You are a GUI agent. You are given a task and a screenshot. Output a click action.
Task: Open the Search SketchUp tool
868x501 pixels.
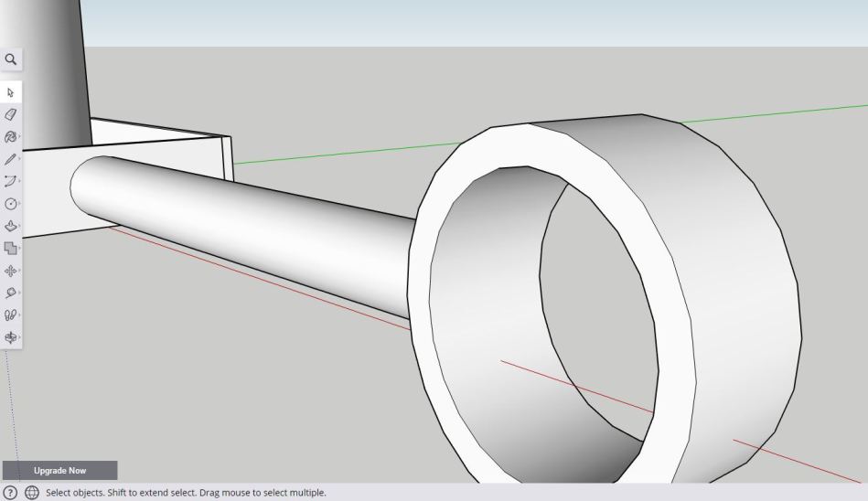pos(11,59)
